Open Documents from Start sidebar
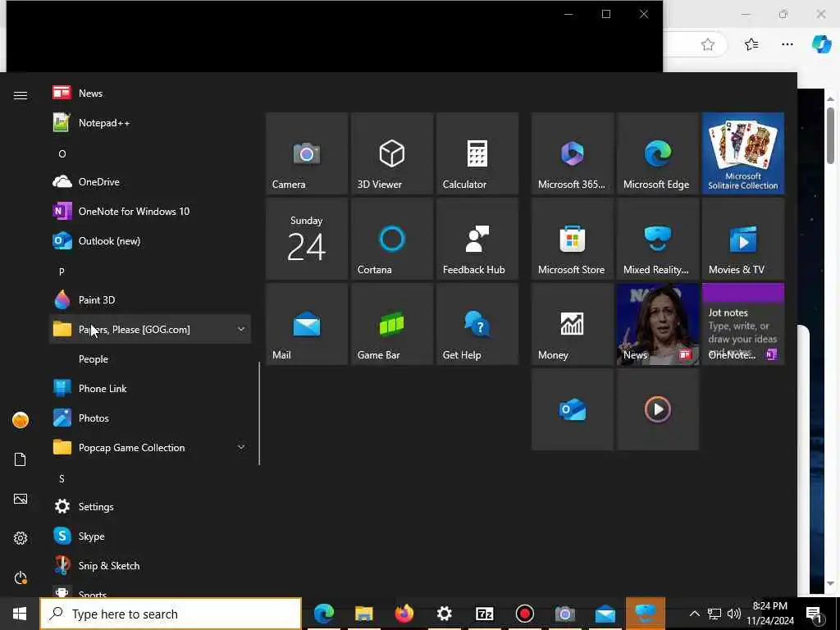The image size is (840, 630). pyautogui.click(x=21, y=459)
